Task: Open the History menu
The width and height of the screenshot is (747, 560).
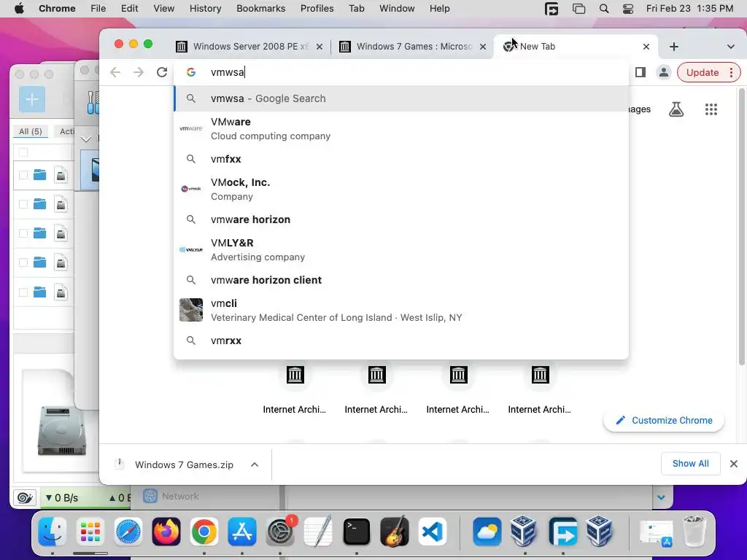Action: [x=205, y=9]
